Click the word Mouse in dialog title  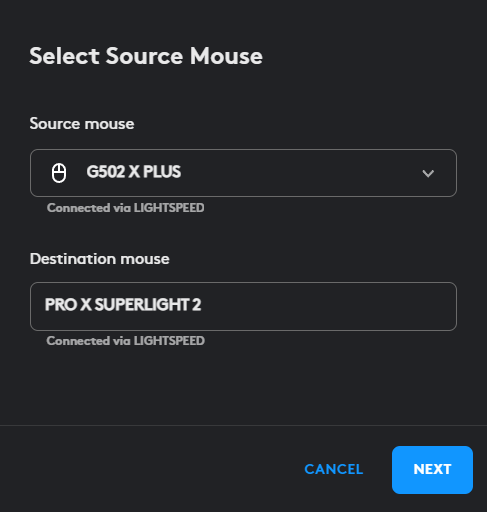(x=226, y=56)
